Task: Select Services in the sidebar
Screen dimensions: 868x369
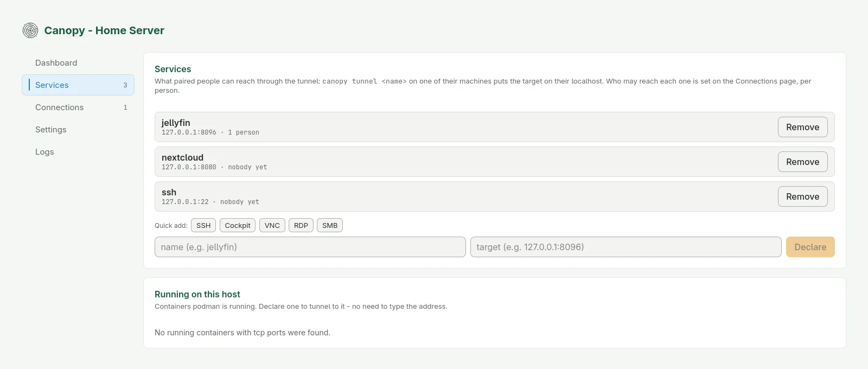Action: coord(78,85)
